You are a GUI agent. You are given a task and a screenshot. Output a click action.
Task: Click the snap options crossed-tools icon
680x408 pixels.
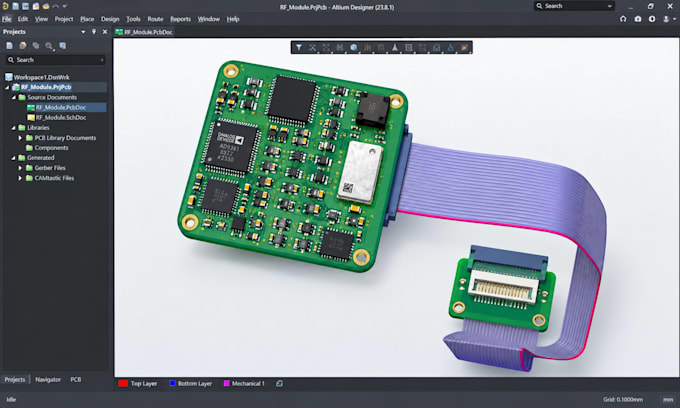pyautogui.click(x=312, y=47)
